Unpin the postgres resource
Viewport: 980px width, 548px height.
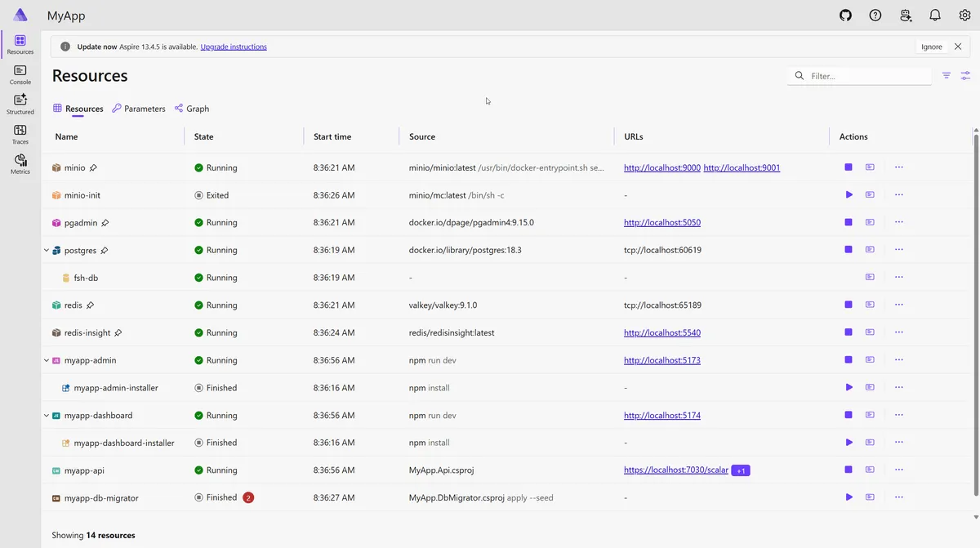[x=105, y=251]
